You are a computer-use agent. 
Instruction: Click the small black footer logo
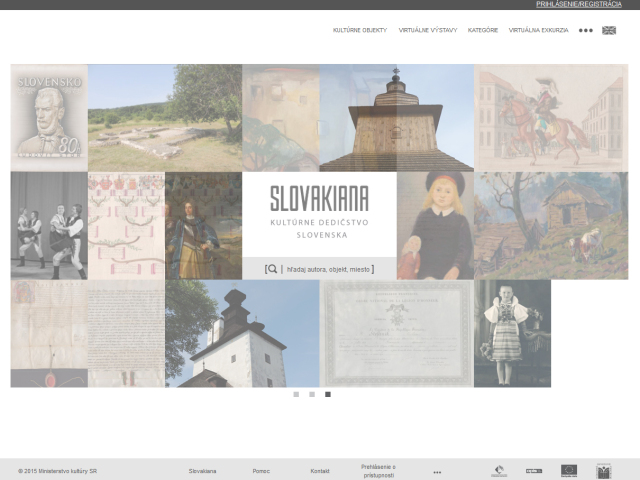coord(534,471)
